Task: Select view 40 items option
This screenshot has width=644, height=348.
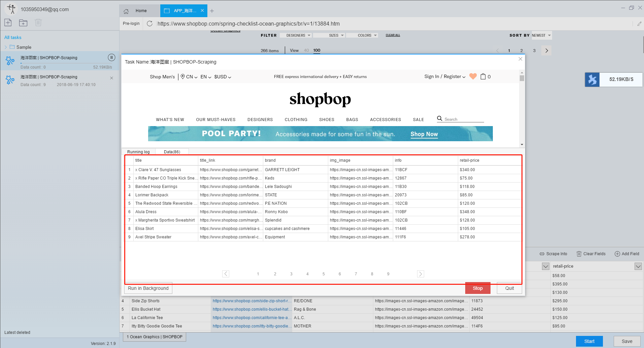Action: click(x=306, y=50)
